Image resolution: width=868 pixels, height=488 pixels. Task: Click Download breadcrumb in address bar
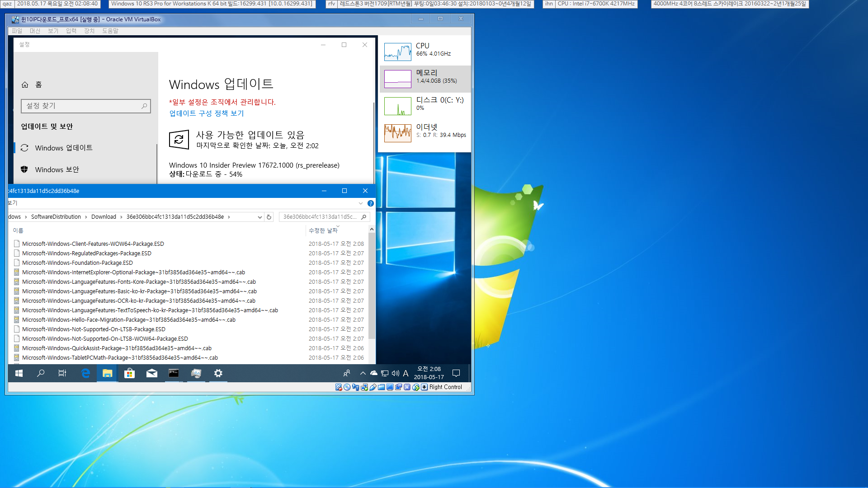(104, 217)
